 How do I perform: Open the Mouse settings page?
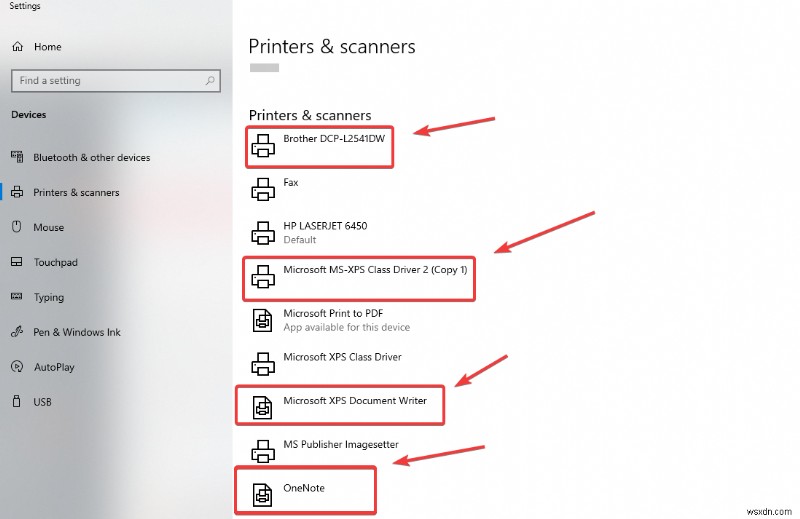click(x=48, y=228)
